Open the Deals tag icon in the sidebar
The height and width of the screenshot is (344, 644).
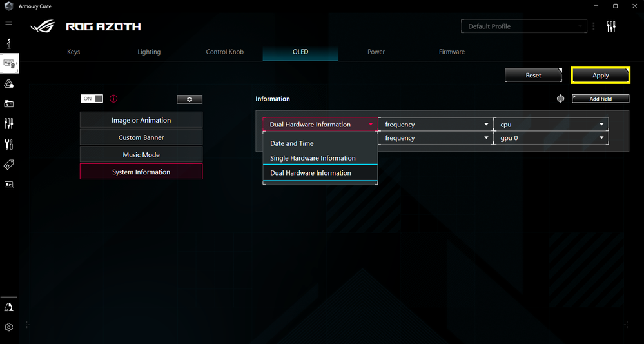[8, 165]
